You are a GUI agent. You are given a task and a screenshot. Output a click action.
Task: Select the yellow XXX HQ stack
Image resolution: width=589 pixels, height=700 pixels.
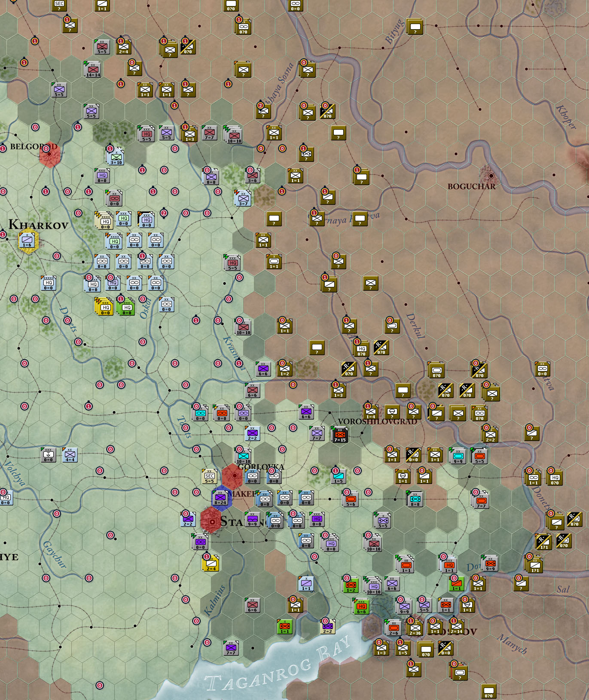[x=104, y=306]
